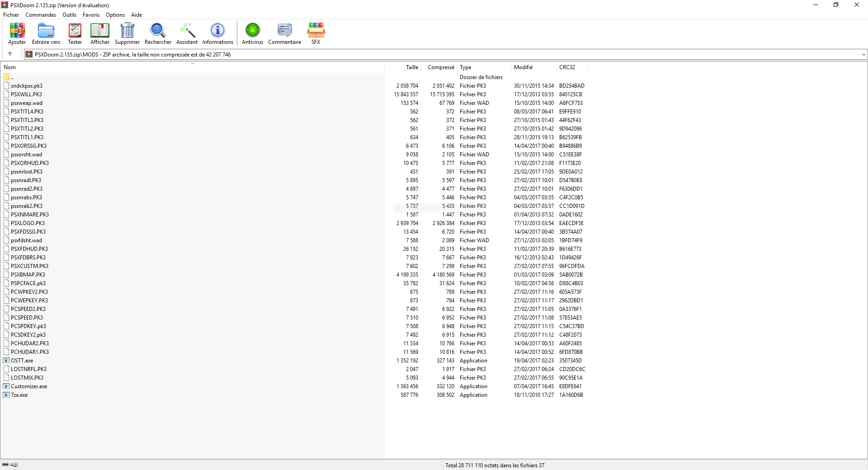Select the parent folder '..' icon
Image resolution: width=868 pixels, height=470 pixels.
click(x=6, y=77)
